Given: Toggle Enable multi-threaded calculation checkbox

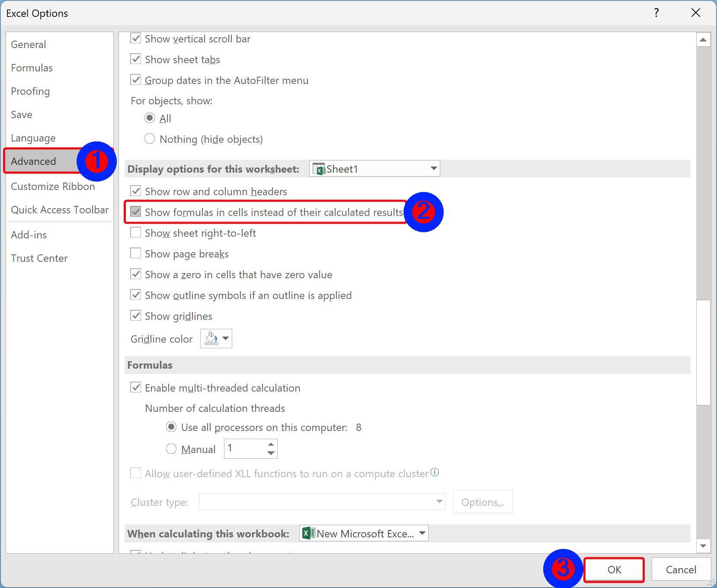Looking at the screenshot, I should tap(136, 387).
